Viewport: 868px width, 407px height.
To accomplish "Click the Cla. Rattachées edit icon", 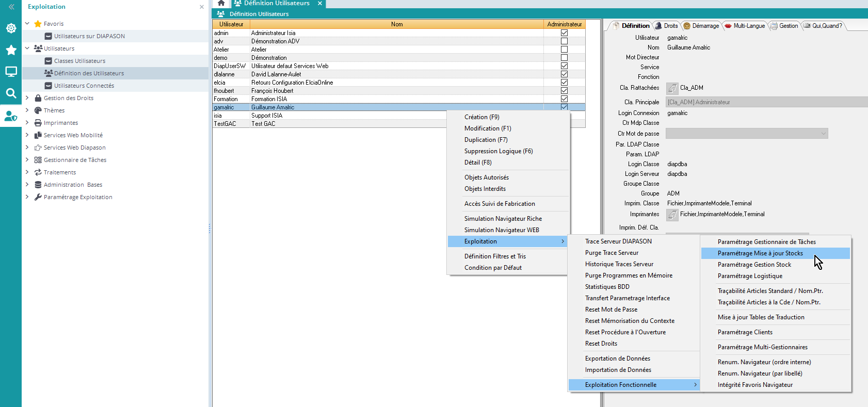I will pos(672,88).
